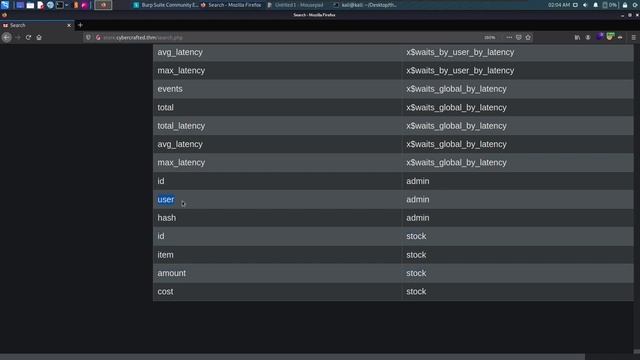The image size is (640, 360).
Task: Launch the text editor panel icon
Action: tap(40, 5)
